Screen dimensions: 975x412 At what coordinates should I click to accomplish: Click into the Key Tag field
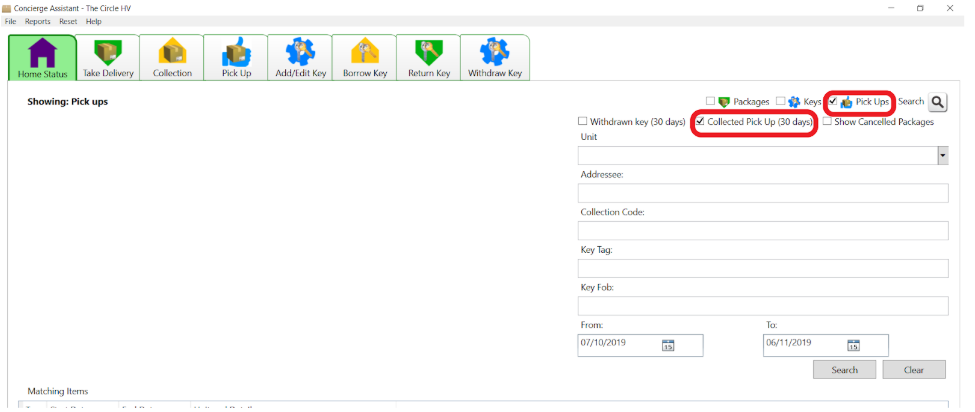pos(763,268)
